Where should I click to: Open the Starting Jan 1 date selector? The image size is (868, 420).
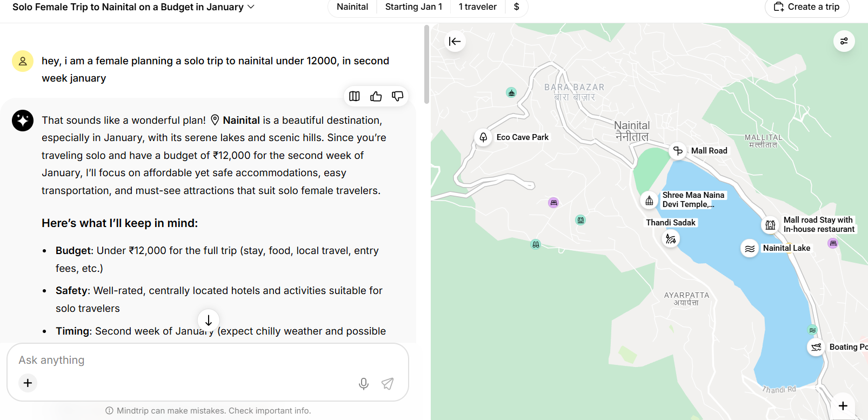tap(413, 7)
